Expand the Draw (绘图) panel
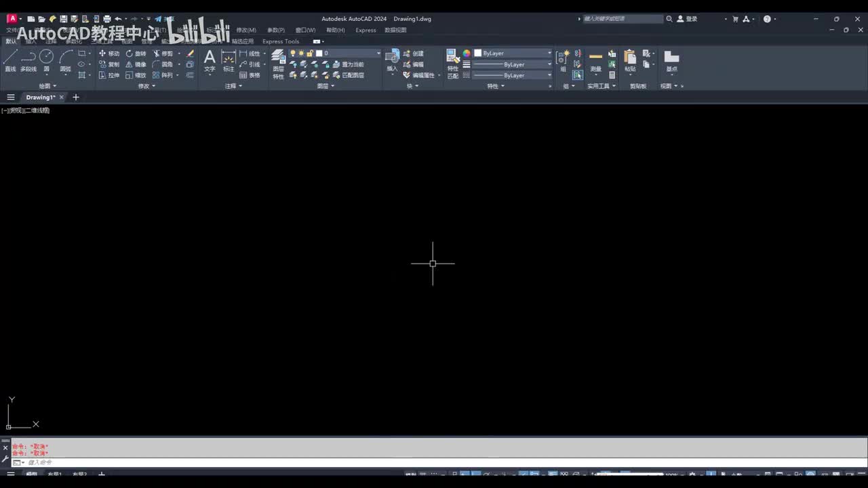This screenshot has height=488, width=868. coord(47,86)
